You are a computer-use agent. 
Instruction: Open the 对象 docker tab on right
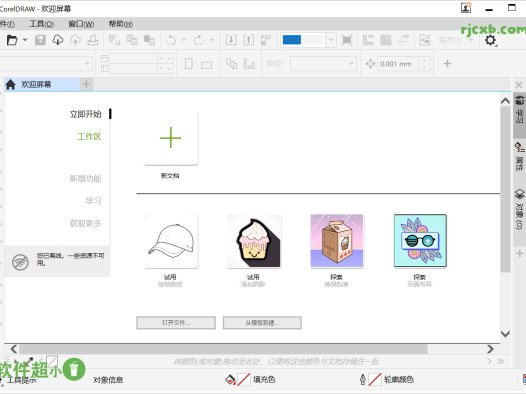(x=519, y=209)
